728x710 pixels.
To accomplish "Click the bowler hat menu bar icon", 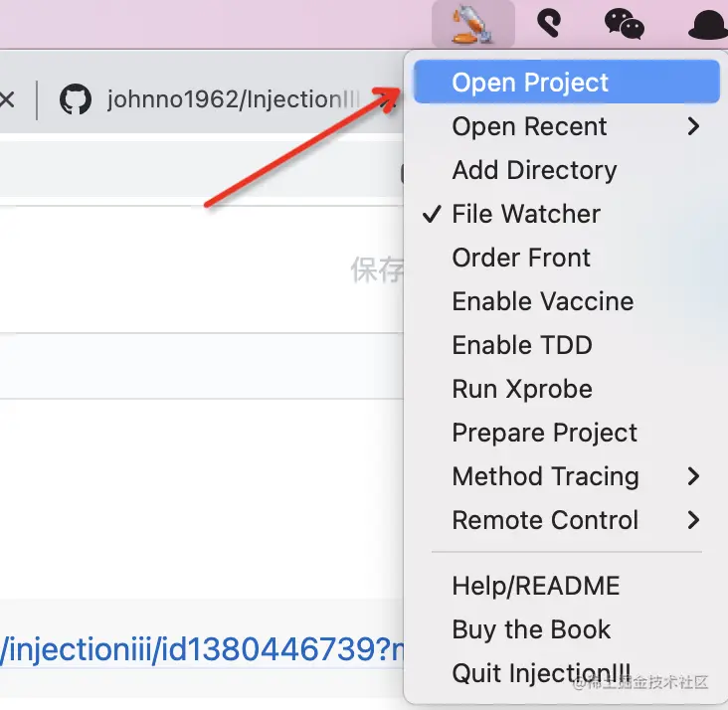I will pyautogui.click(x=707, y=24).
